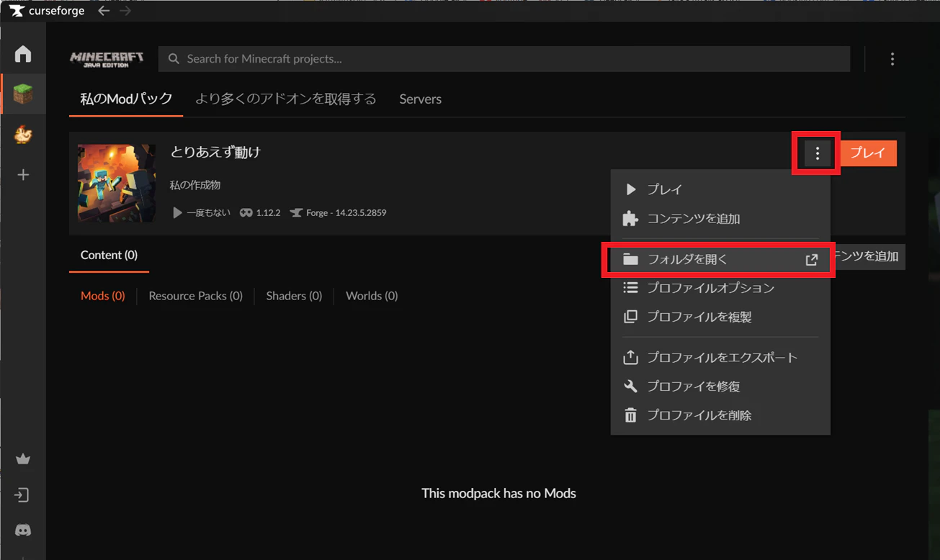Open the より多くのアドオンを取得する tab

[286, 99]
